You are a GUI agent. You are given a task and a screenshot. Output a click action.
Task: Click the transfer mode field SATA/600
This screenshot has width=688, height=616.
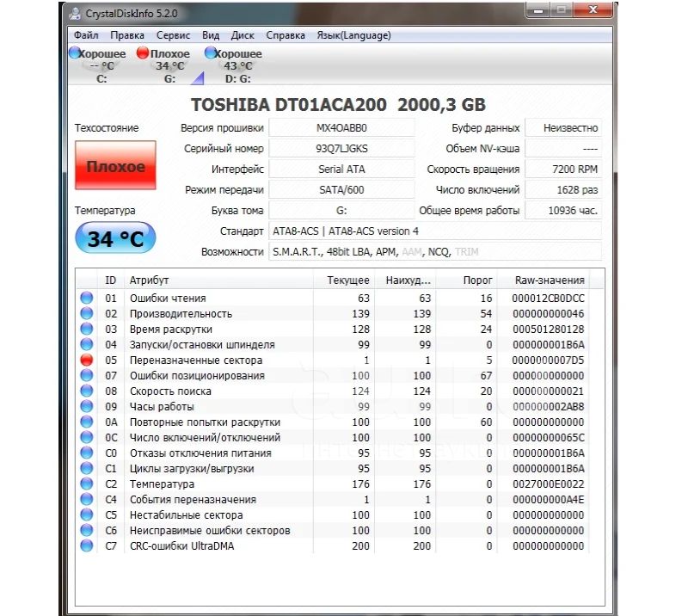(341, 189)
